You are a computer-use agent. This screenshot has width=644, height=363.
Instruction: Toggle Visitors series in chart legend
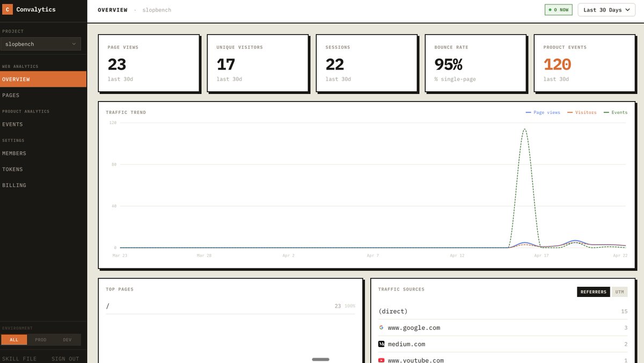coord(582,113)
